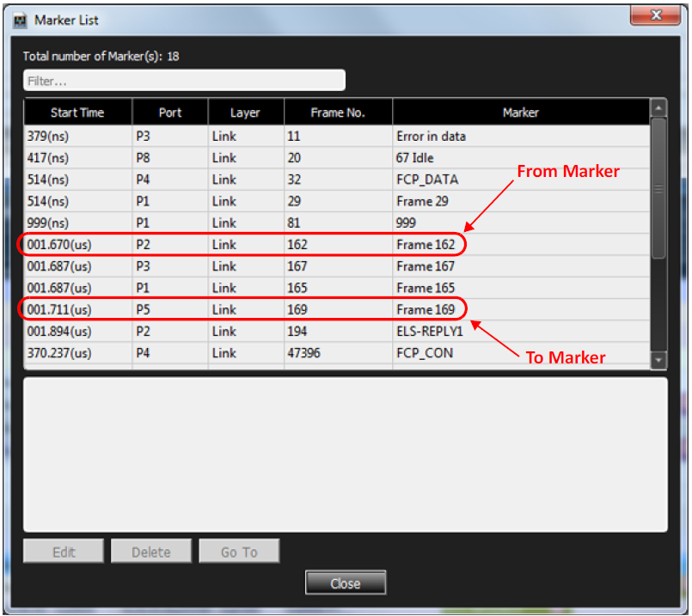Click the Layer column header
This screenshot has height=616, width=692.
[245, 113]
